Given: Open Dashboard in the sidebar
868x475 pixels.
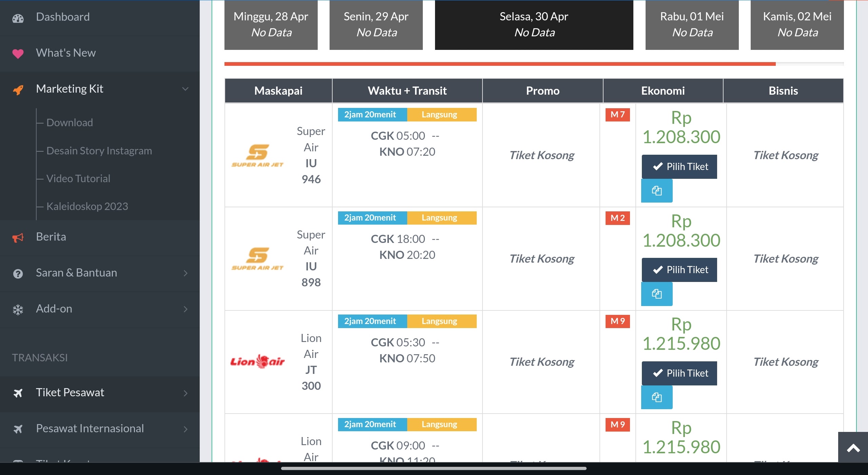Looking at the screenshot, I should click(100, 17).
